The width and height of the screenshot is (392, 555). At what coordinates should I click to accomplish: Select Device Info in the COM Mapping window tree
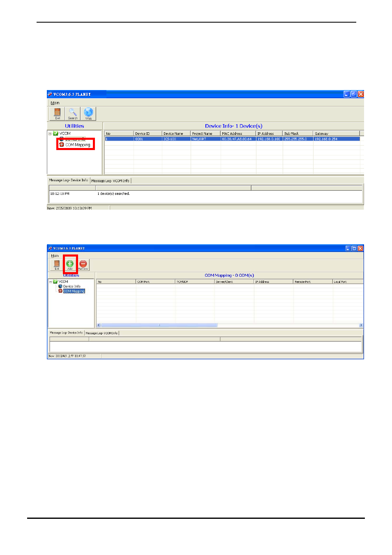(71, 287)
